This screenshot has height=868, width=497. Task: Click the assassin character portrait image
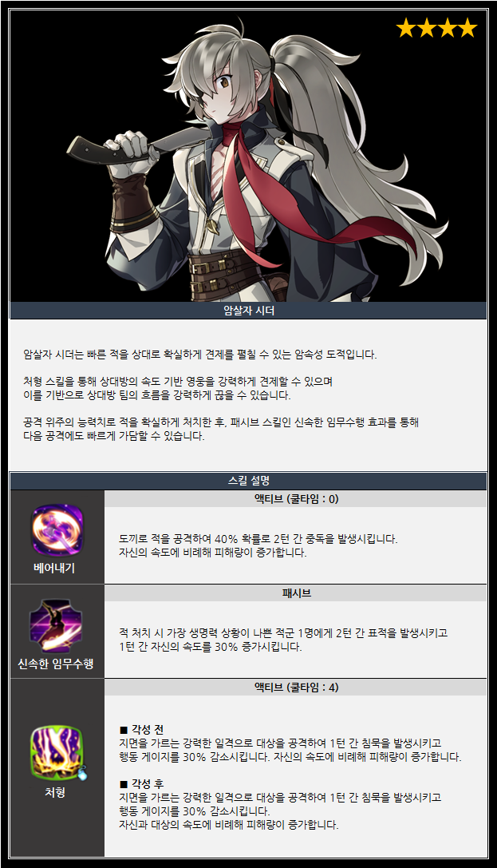(x=248, y=156)
